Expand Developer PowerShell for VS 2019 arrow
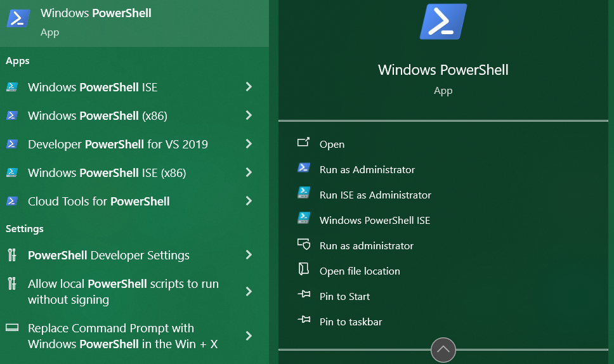This screenshot has height=364, width=614. [249, 144]
